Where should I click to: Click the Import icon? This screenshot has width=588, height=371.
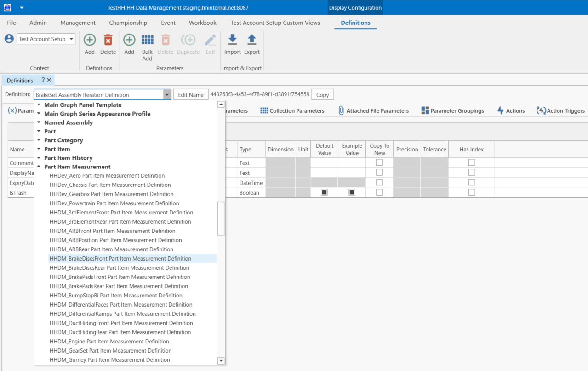(x=232, y=40)
